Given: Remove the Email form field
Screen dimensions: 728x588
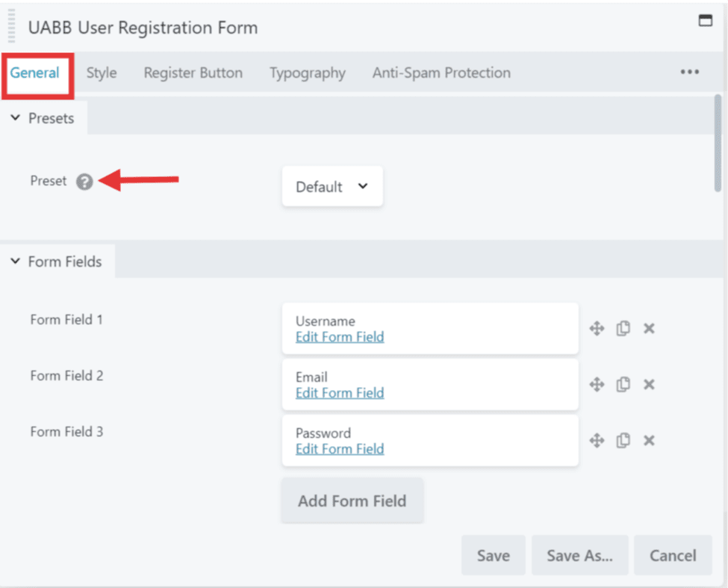Looking at the screenshot, I should point(649,384).
